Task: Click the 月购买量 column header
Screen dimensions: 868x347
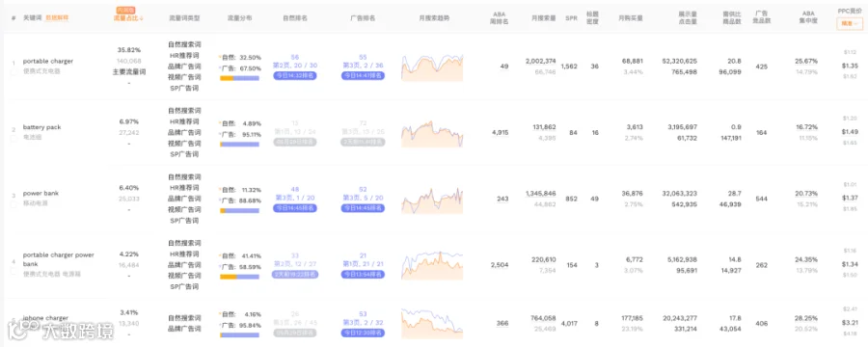Action: (x=631, y=18)
